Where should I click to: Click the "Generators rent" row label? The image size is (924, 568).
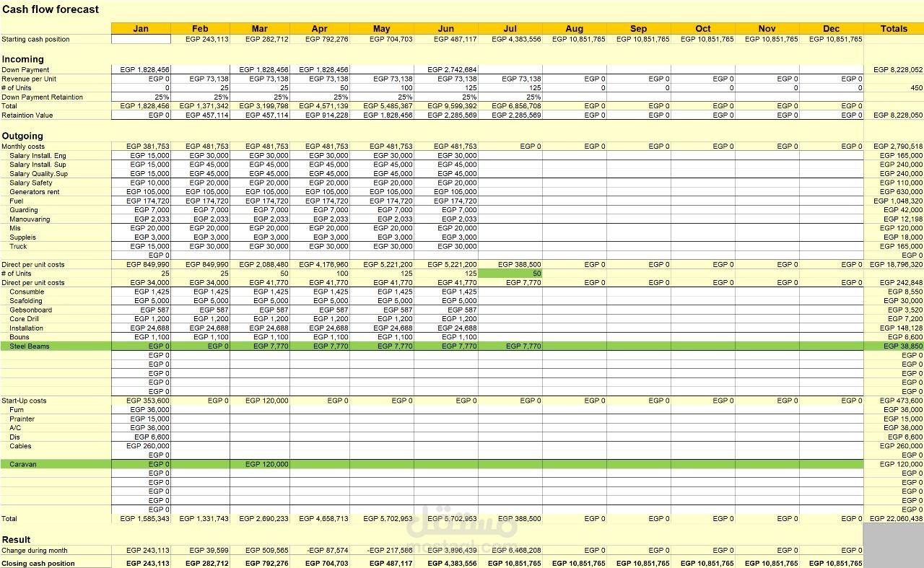click(x=35, y=192)
